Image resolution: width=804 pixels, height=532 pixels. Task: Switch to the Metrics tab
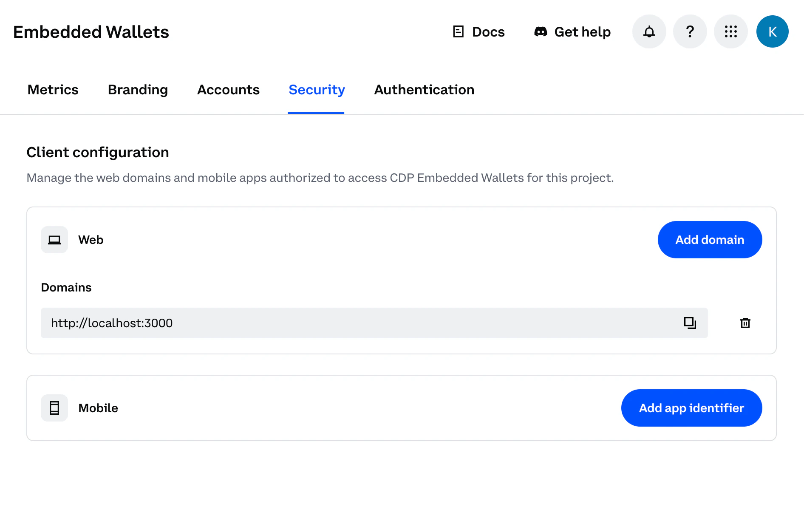[53, 90]
